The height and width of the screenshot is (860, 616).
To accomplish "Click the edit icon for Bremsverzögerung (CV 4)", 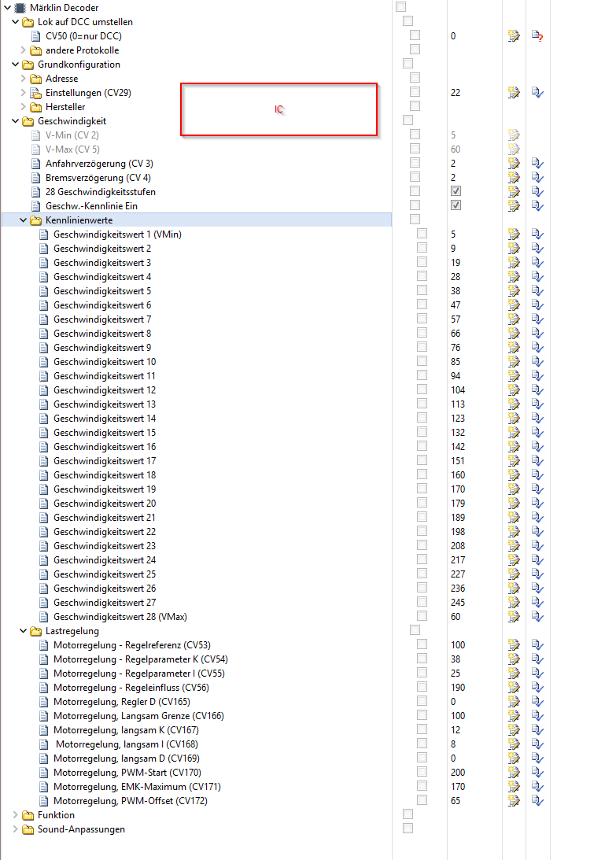I will [x=514, y=178].
